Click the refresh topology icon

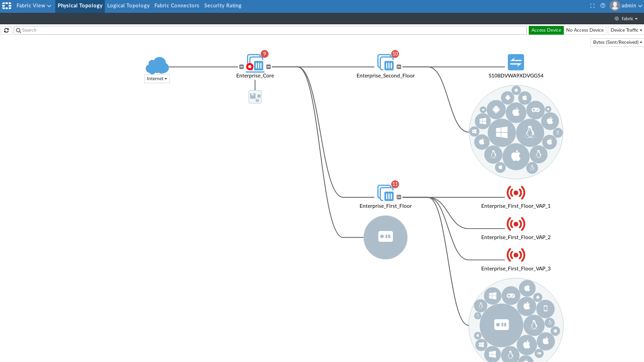[x=6, y=30]
